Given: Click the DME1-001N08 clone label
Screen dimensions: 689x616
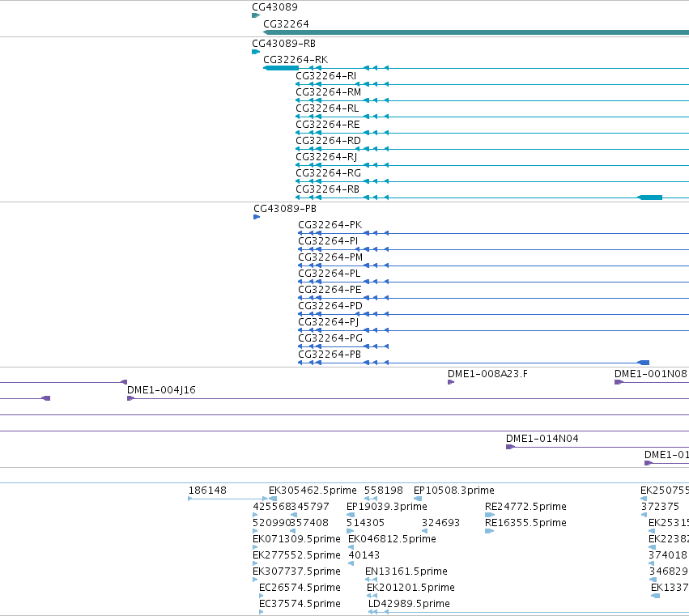Looking at the screenshot, I should pos(650,374).
